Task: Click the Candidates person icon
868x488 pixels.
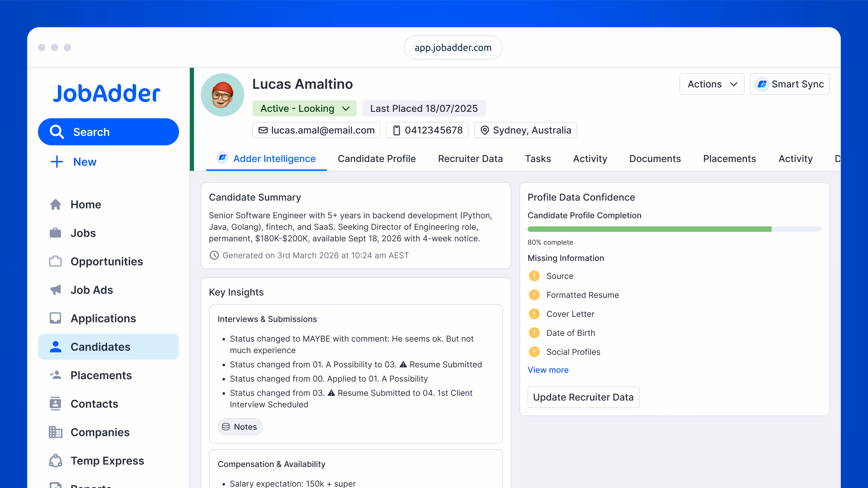Action: 56,347
